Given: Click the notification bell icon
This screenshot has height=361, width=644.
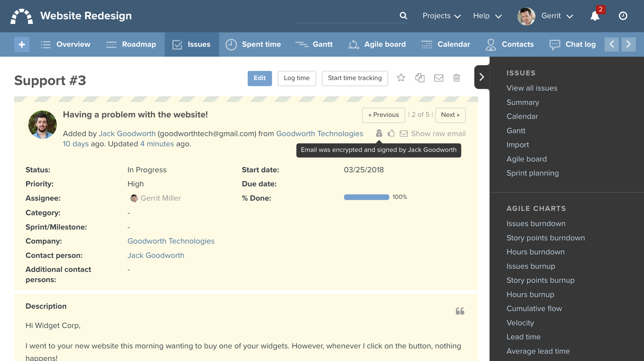Looking at the screenshot, I should point(595,16).
